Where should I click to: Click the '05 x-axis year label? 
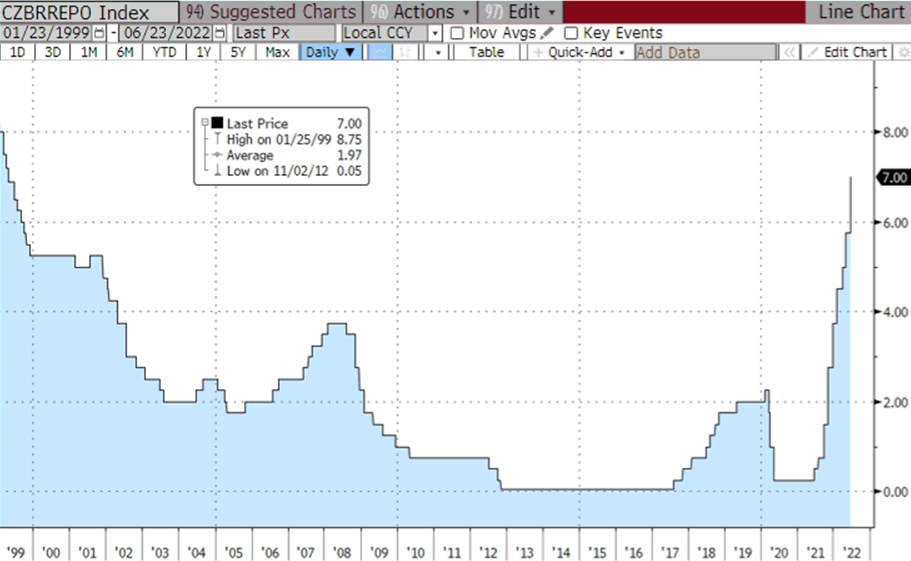pyautogui.click(x=234, y=552)
